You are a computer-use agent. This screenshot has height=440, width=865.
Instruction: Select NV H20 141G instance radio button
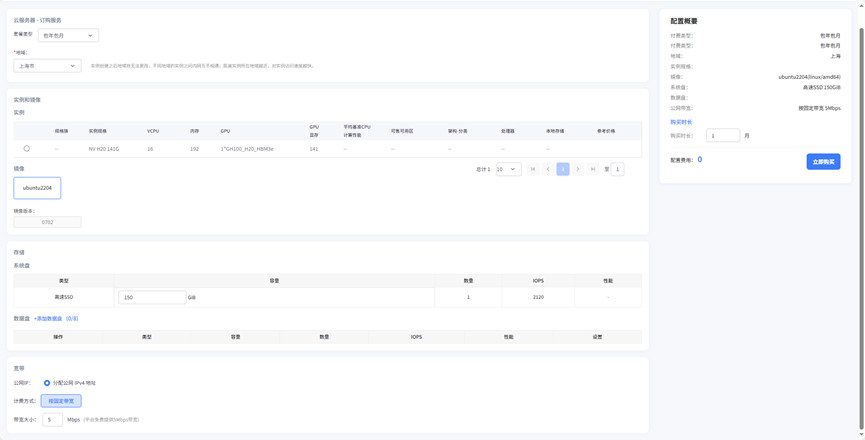click(27, 149)
